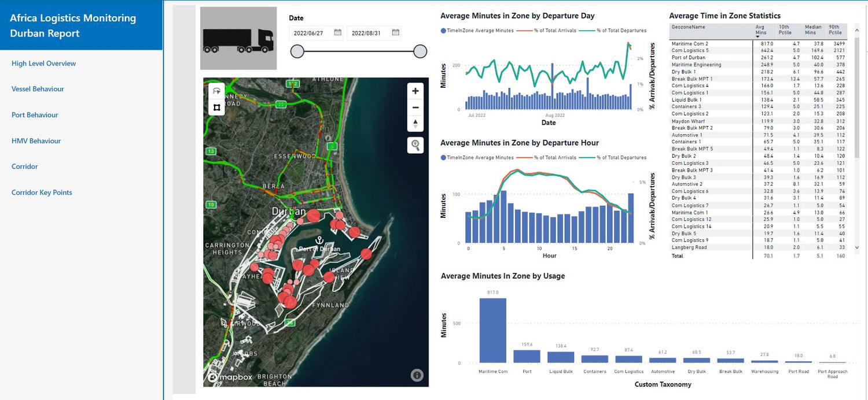Click the Mapbox attribution link
The height and width of the screenshot is (400, 868).
coord(231,376)
